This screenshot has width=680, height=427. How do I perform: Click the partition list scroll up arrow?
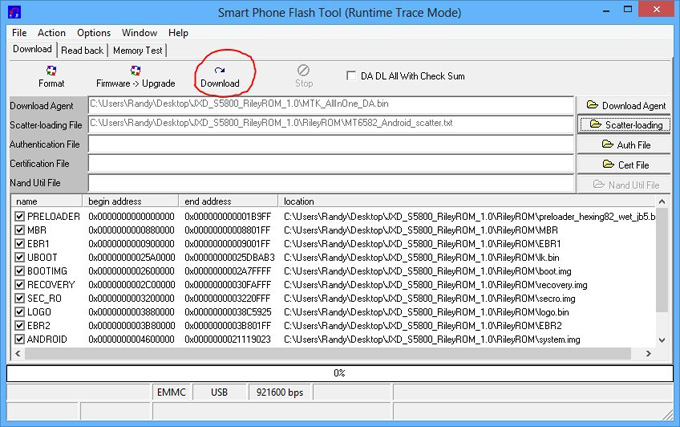tap(662, 202)
